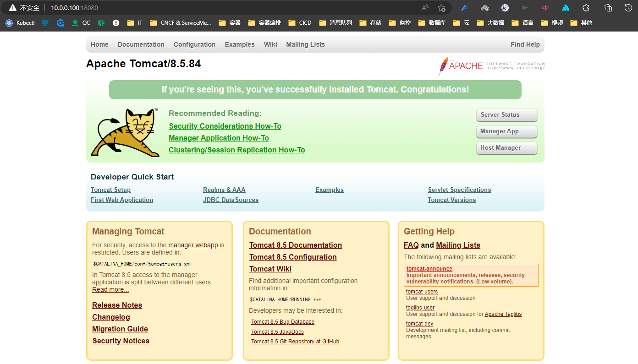Click the Apache Software Foundation feather logo
Image resolution: width=638 pixels, height=364 pixels.
[x=491, y=66]
